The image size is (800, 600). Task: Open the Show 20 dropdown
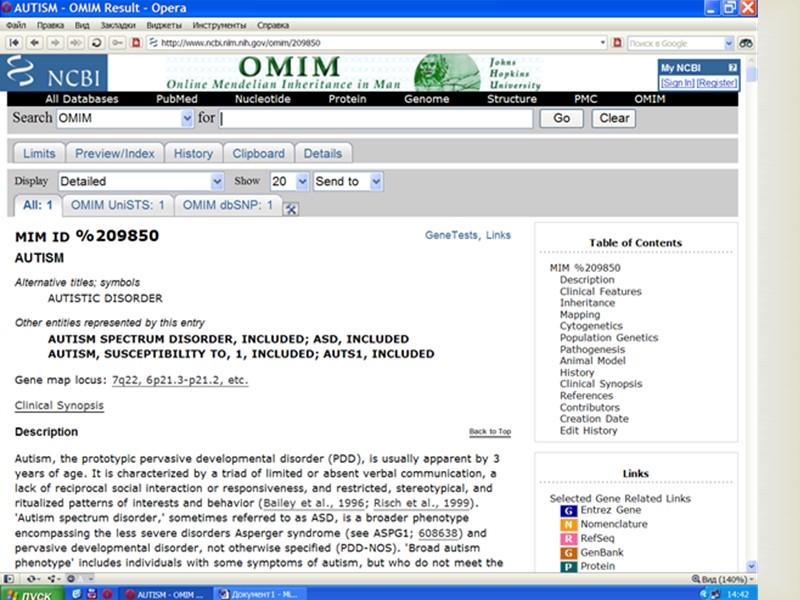tap(302, 181)
